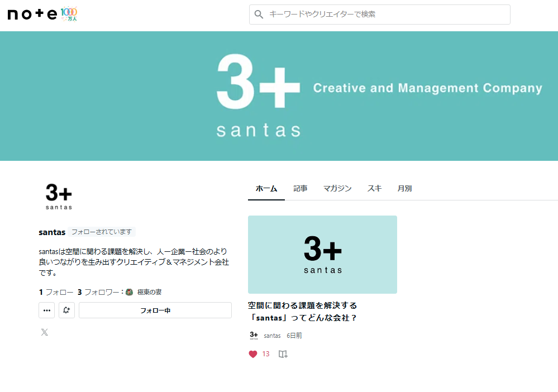Open the 1000万人 anniversary badge
This screenshot has height=392, width=558.
pyautogui.click(x=69, y=14)
